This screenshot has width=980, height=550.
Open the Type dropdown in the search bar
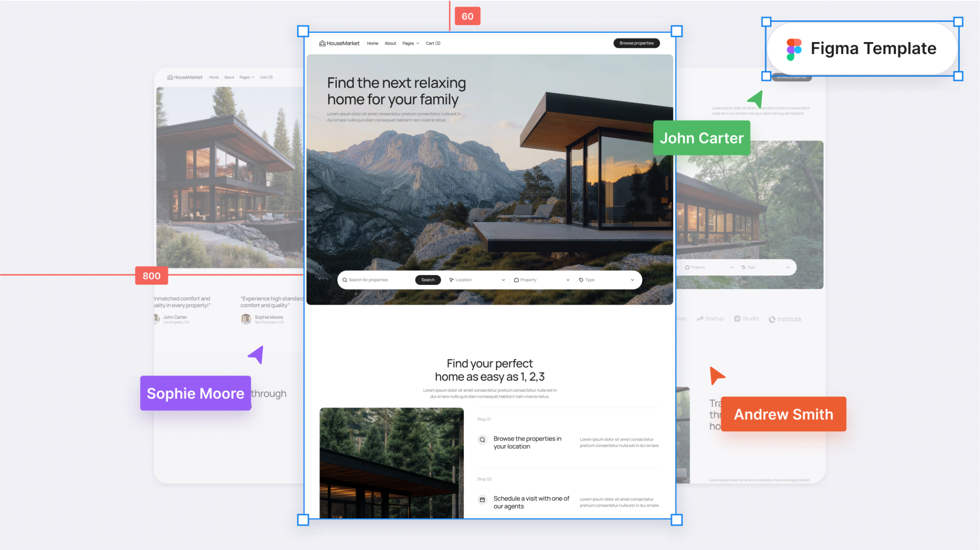(632, 280)
